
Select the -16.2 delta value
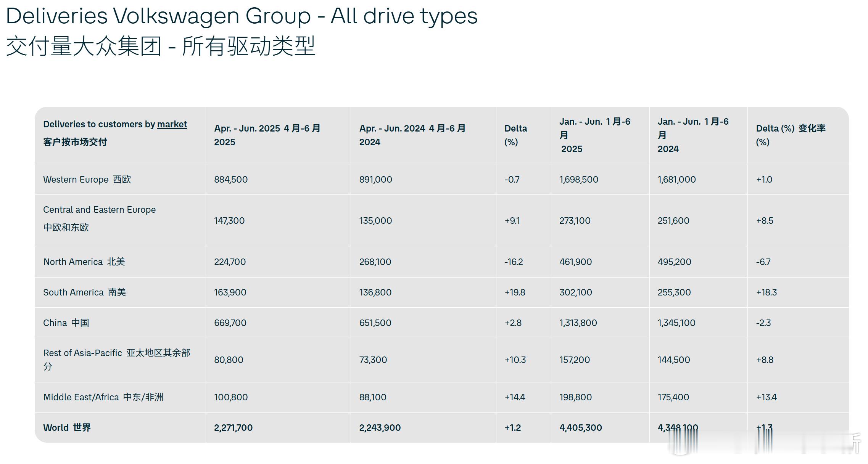coord(514,262)
